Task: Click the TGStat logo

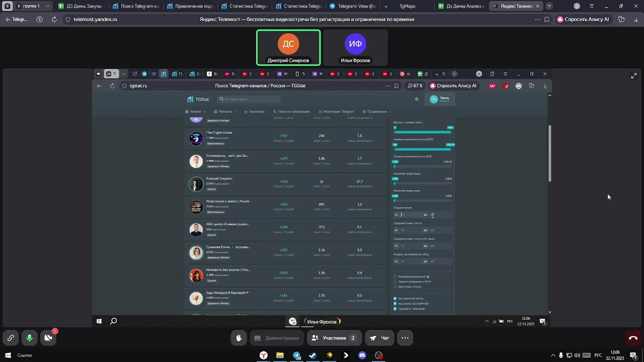Action: coord(198,99)
